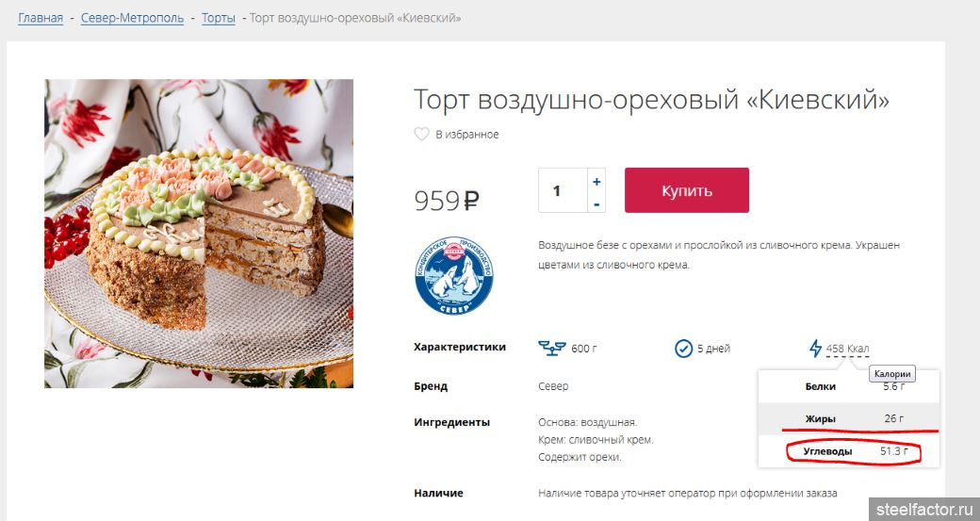Select the Углеводы row in nutrition popup
This screenshot has width=980, height=521.
pyautogui.click(x=849, y=451)
